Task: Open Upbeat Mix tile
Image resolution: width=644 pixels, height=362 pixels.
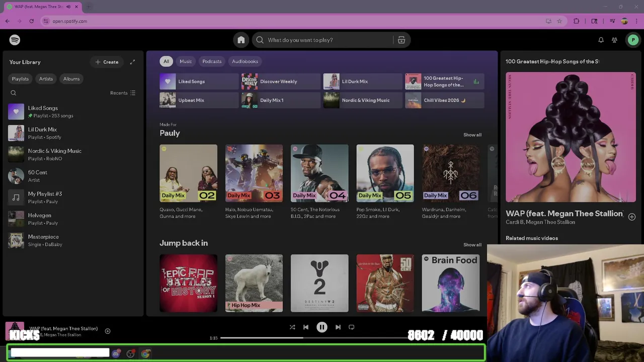Action: 199,100
